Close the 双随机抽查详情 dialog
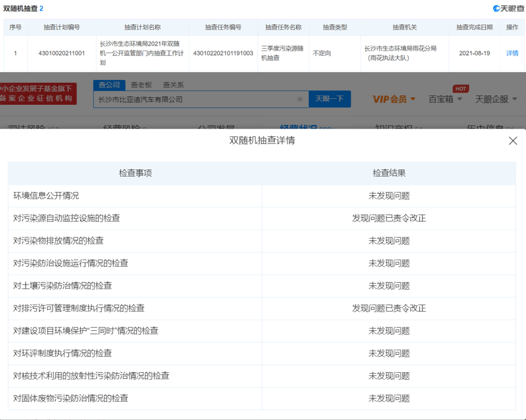526x420 pixels. (x=512, y=141)
